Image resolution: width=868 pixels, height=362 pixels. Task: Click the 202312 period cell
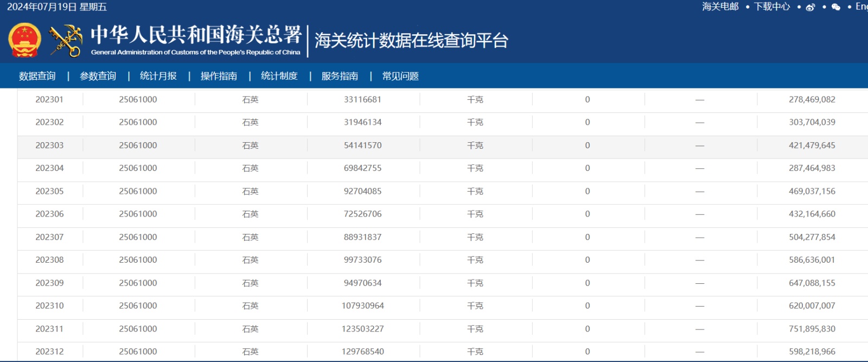click(x=49, y=352)
